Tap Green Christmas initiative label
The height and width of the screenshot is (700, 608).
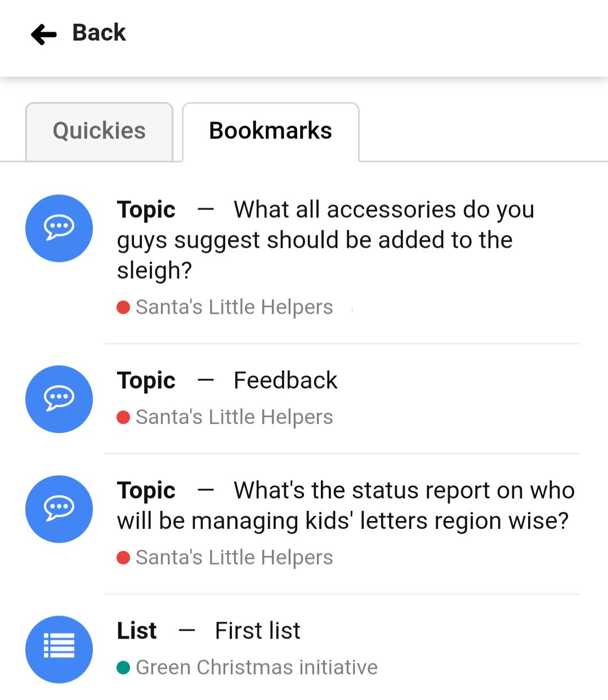click(x=257, y=667)
